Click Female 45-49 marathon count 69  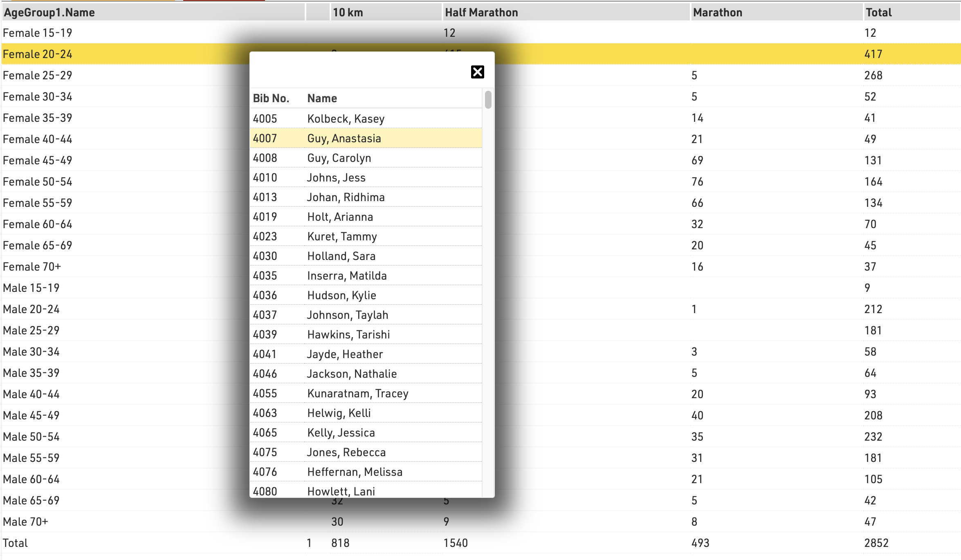point(697,161)
